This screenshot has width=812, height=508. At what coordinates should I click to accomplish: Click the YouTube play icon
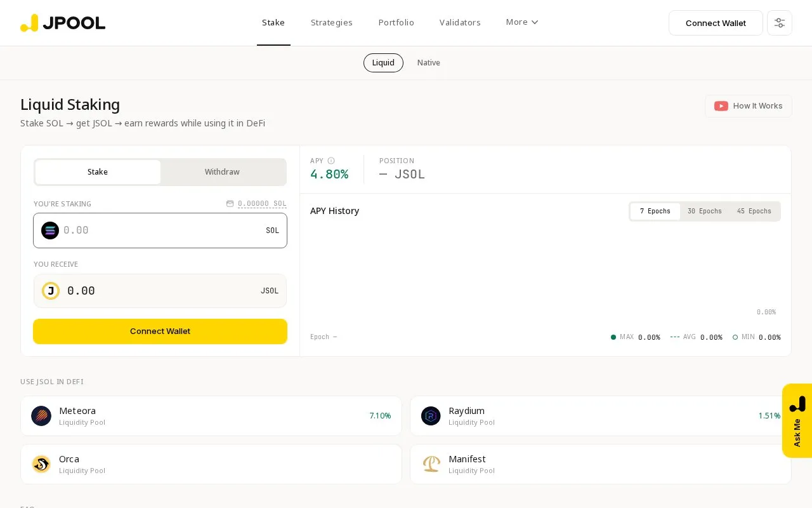point(721,106)
